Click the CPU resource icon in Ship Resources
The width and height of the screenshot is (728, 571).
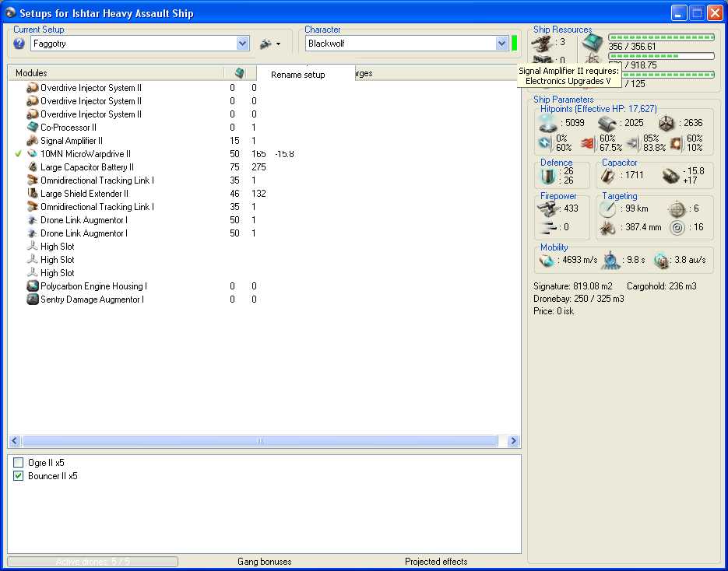593,43
